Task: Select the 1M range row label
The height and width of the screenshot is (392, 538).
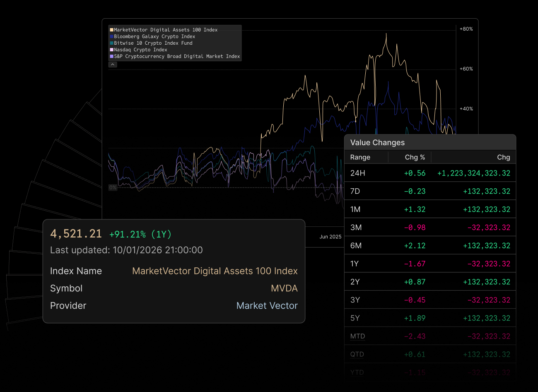Action: [355, 209]
